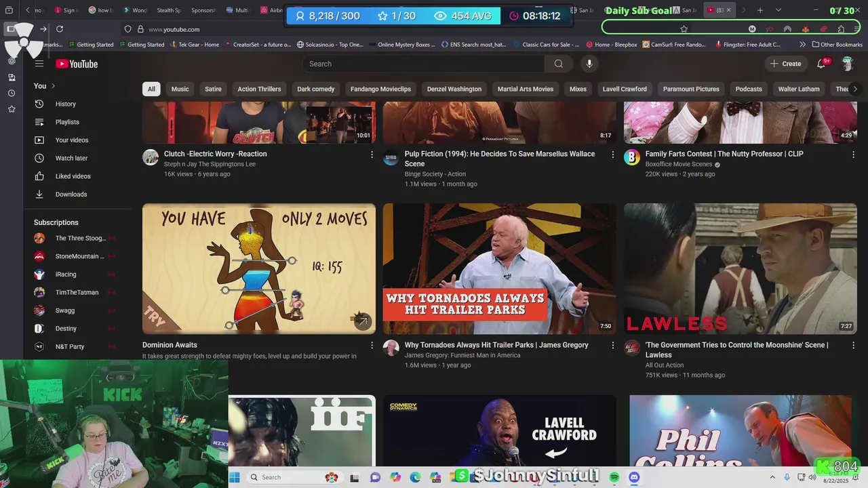Select the Action Thrillers filter chip

[259, 89]
